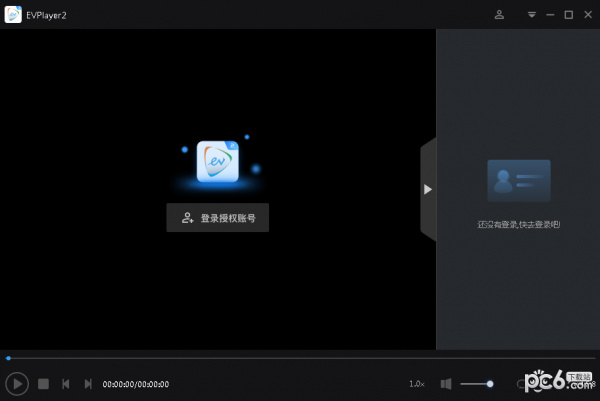
Task: Jump to the previous video
Action: tap(65, 384)
